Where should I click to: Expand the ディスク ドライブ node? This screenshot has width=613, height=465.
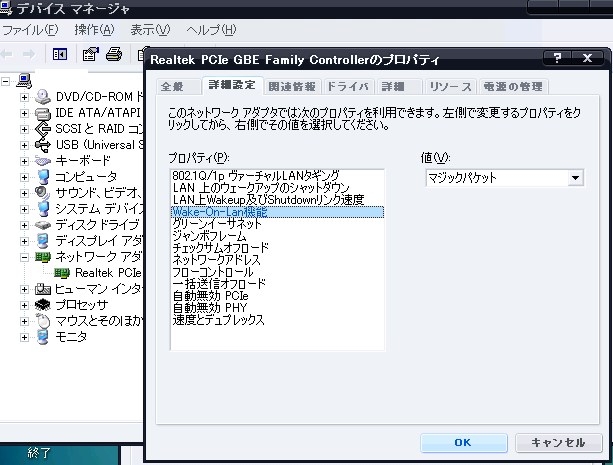click(x=24, y=225)
